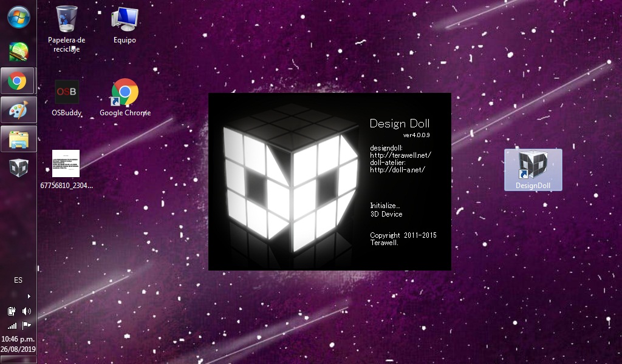Click the ES language indicator
The height and width of the screenshot is (364, 622).
[18, 280]
